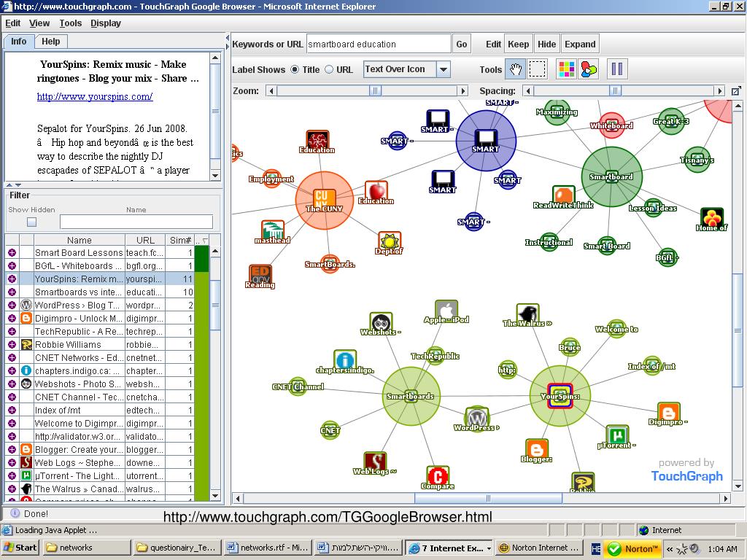The image size is (747, 560).
Task: Expand the YourSpins row plus icon
Action: 12,279
